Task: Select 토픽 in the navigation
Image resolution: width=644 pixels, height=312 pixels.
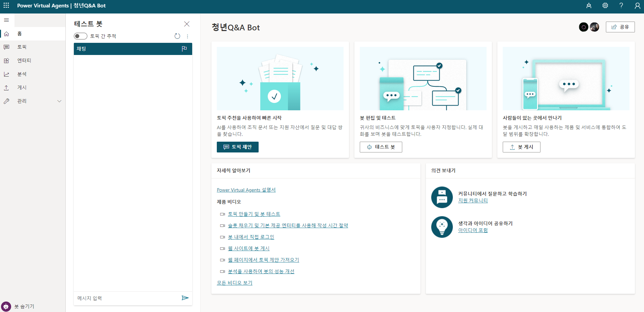Action: [x=33, y=47]
